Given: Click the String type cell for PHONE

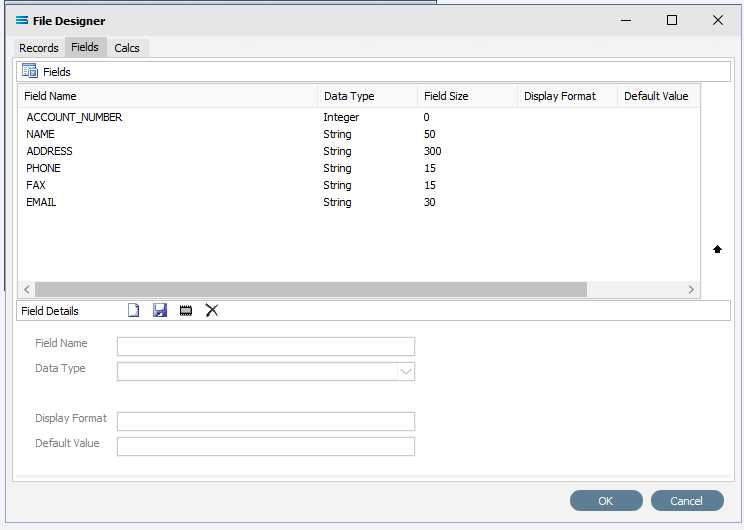Looking at the screenshot, I should [x=337, y=168].
